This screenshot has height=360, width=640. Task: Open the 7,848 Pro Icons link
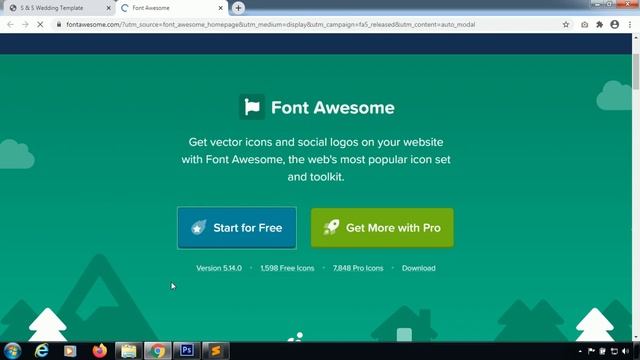pos(358,268)
